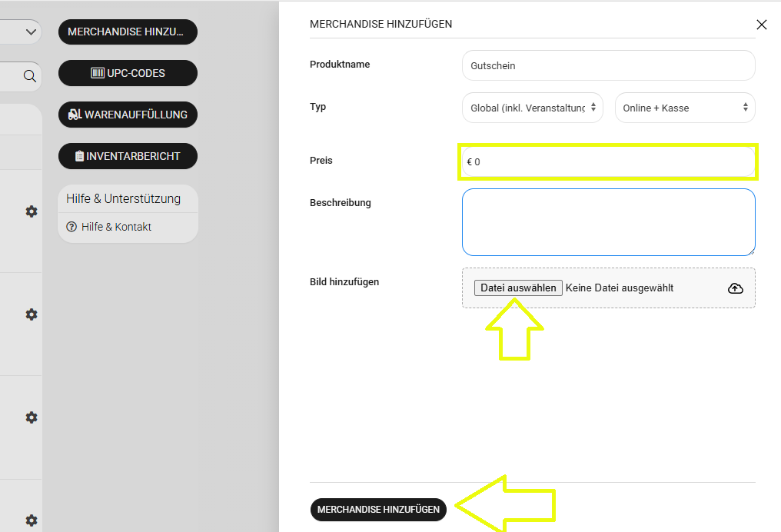Click the search magnifier icon

[x=29, y=76]
